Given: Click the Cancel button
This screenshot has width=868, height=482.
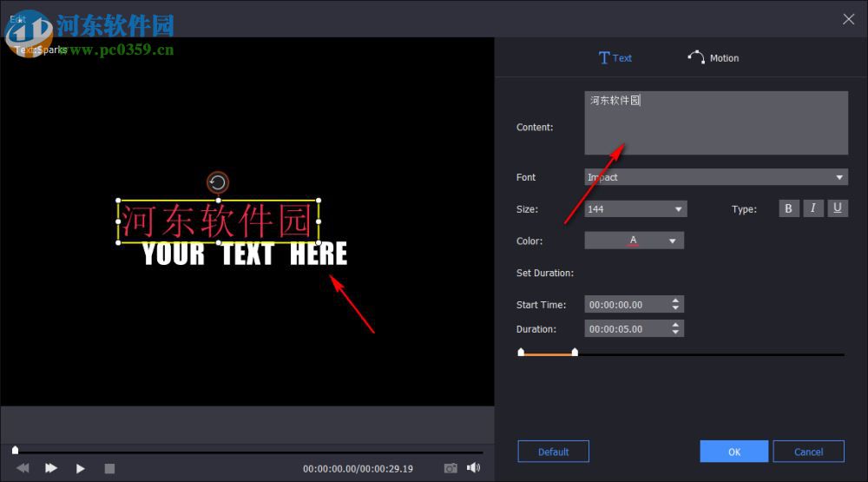Looking at the screenshot, I should coord(808,452).
